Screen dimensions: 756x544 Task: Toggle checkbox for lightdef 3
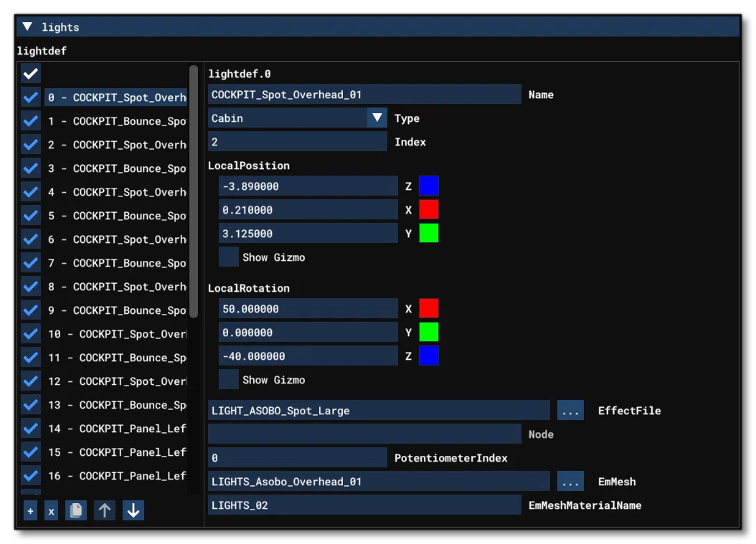(x=30, y=168)
